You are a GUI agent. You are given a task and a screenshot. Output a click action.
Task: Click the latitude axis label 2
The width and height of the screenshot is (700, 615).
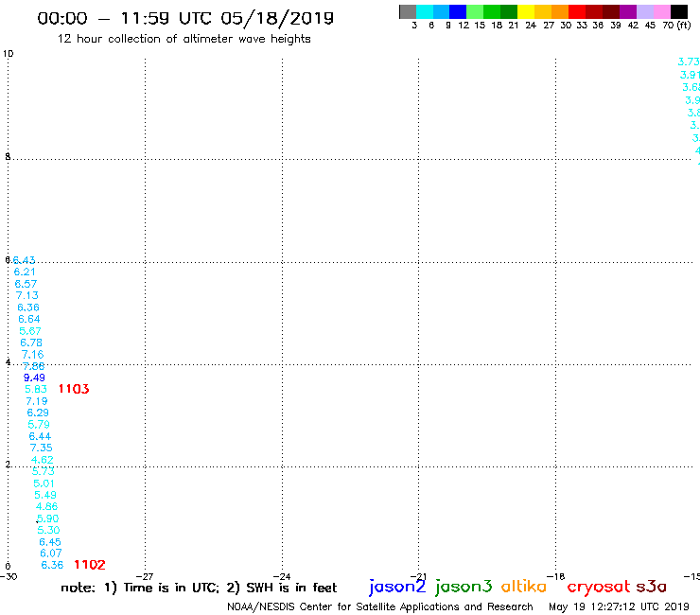[8, 465]
